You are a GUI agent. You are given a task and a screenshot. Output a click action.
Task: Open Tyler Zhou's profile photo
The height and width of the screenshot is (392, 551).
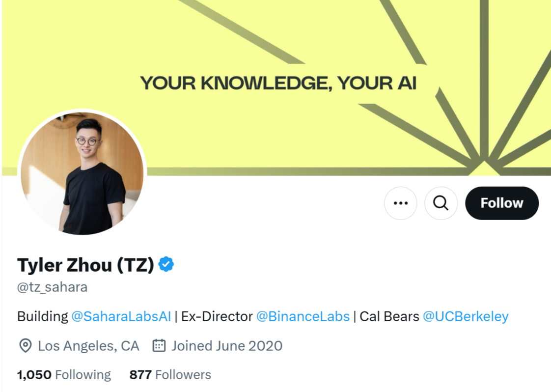point(82,172)
